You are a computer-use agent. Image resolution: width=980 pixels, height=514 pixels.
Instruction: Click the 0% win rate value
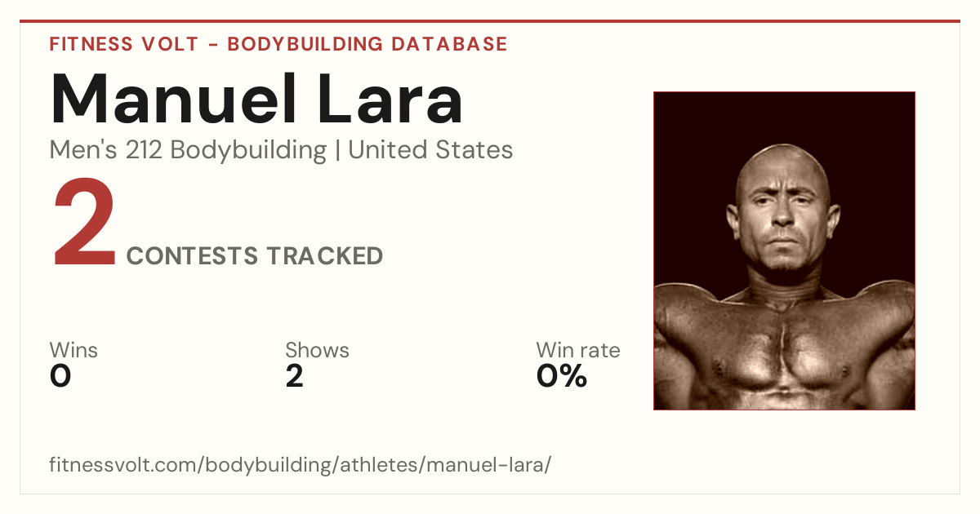pos(562,376)
